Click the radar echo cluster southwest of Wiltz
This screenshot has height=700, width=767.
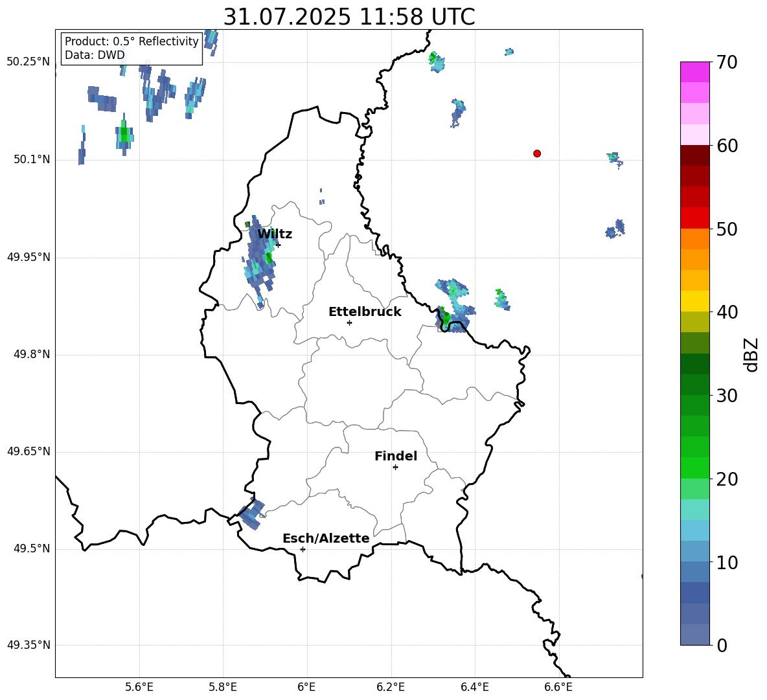click(259, 262)
